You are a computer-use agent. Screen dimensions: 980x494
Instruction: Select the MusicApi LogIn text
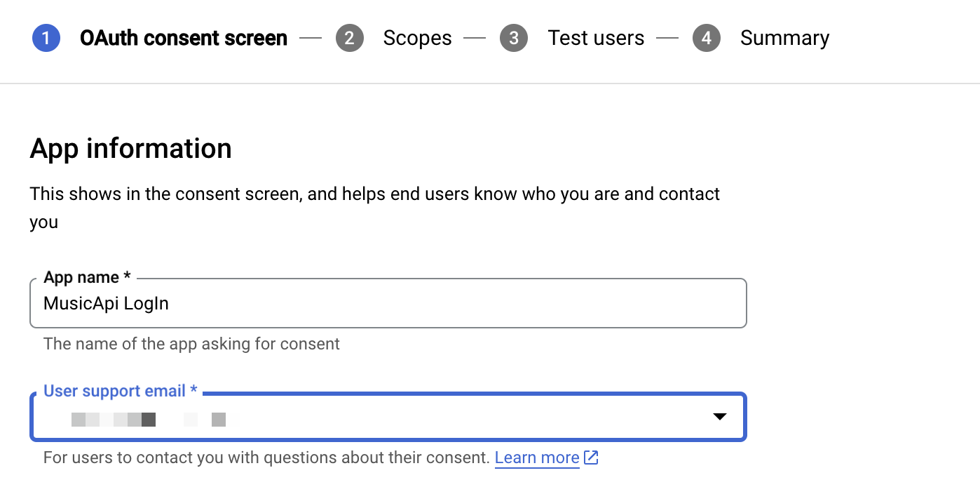click(106, 303)
